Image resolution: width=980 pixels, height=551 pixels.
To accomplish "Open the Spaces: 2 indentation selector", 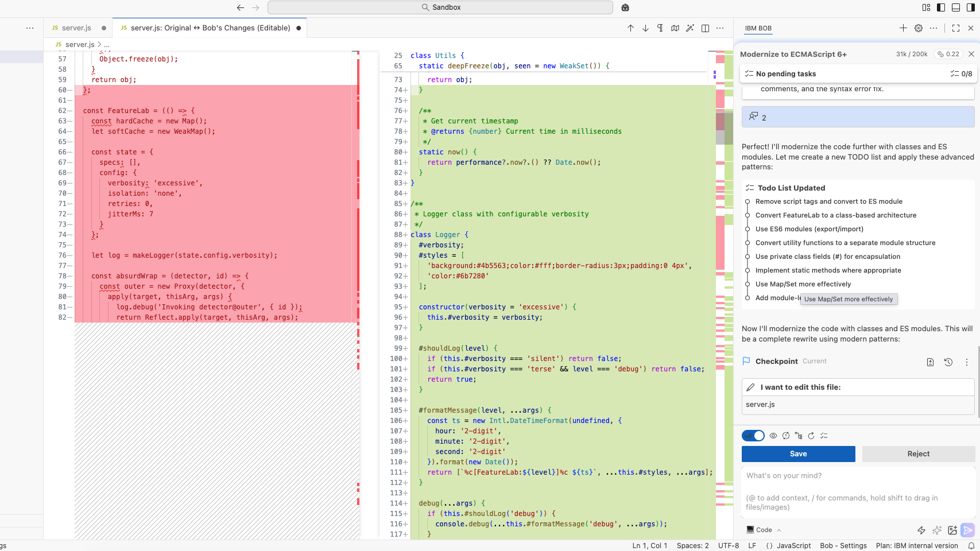I will (692, 546).
